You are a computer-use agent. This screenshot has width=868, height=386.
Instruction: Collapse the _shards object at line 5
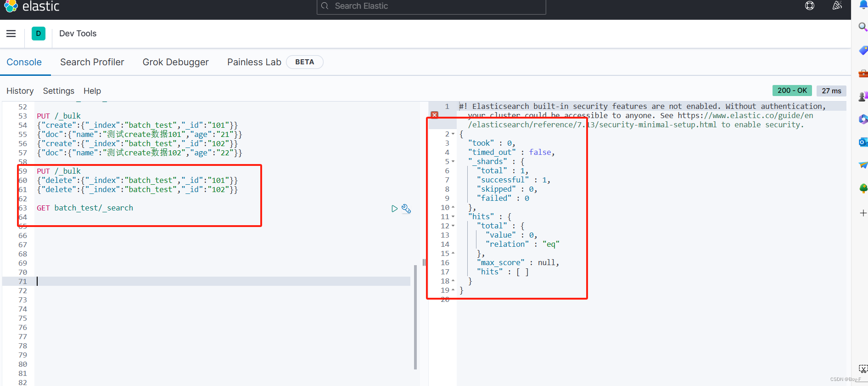tap(453, 162)
